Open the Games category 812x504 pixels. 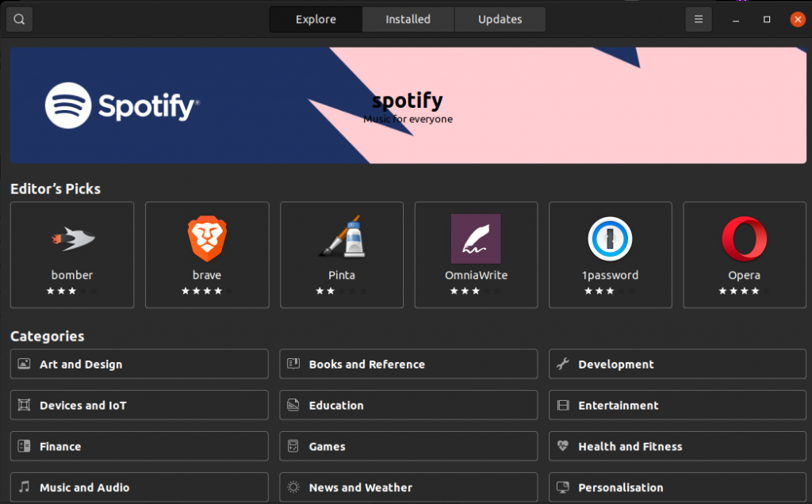[408, 445]
